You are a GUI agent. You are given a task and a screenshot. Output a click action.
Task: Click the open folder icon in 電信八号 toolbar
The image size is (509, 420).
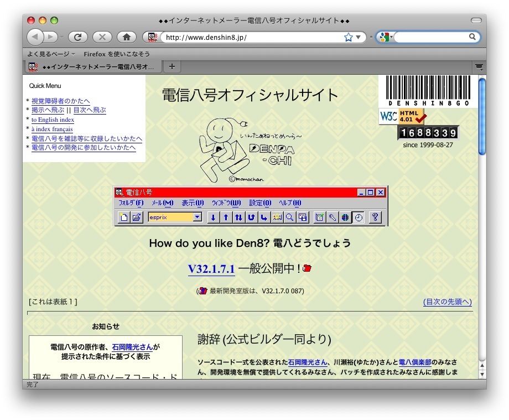tap(137, 217)
